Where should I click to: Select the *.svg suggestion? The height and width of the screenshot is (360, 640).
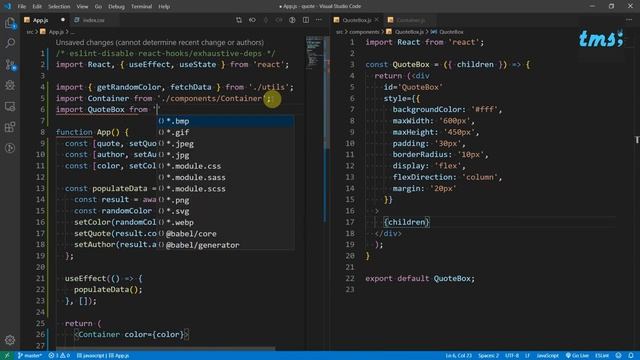(x=226, y=211)
